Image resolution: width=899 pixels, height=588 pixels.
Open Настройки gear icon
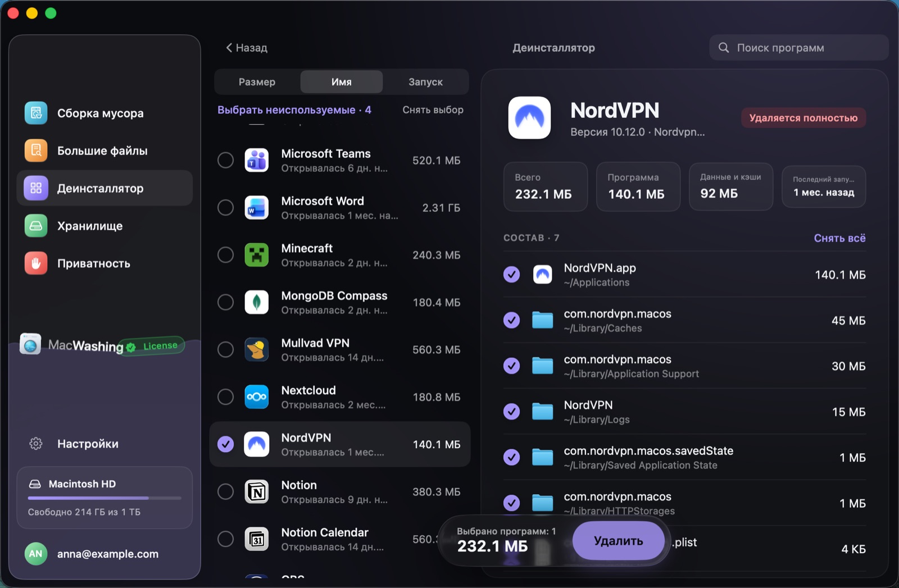click(36, 444)
